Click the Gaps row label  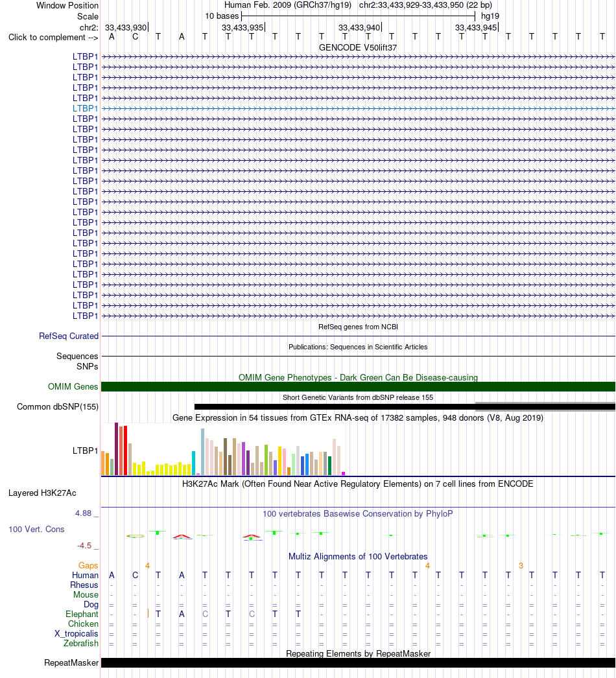click(x=88, y=566)
